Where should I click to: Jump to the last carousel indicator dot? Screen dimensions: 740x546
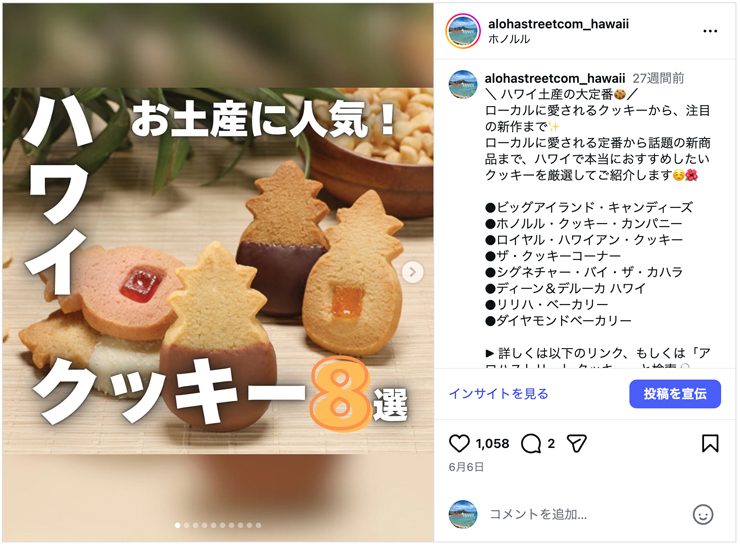tap(258, 525)
